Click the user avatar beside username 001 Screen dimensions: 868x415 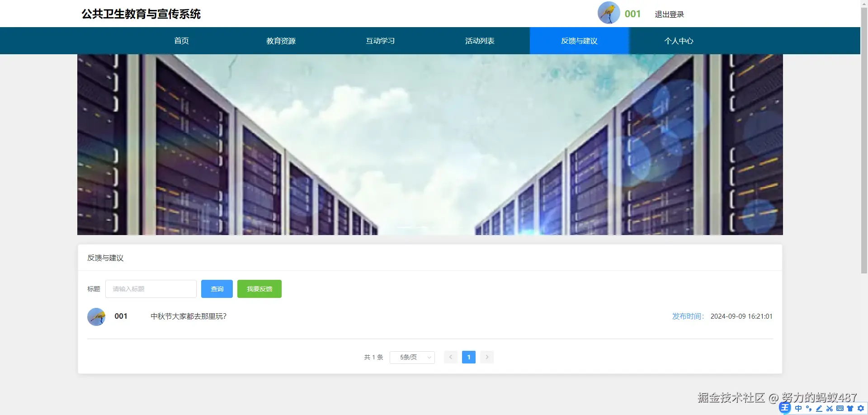608,13
